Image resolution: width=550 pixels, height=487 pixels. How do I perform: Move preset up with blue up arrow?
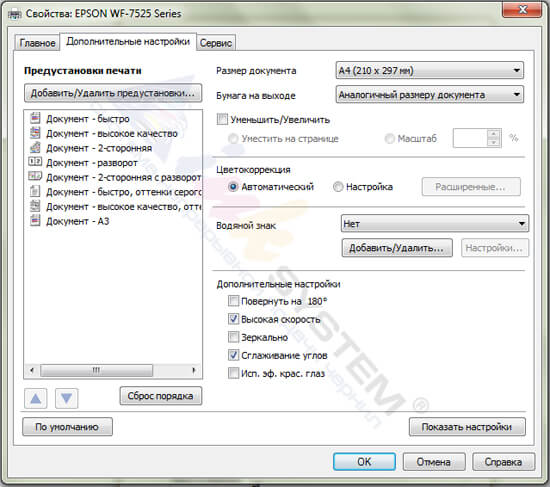[x=35, y=399]
